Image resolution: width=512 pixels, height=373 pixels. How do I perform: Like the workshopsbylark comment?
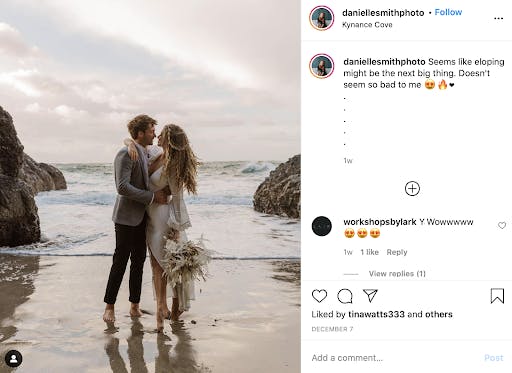502,225
